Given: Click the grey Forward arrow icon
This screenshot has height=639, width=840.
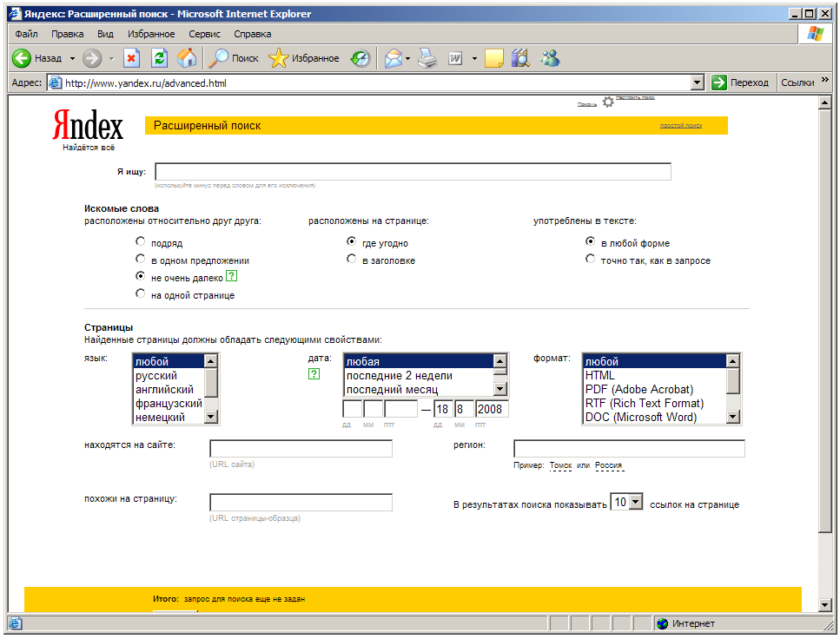Looking at the screenshot, I should [92, 58].
